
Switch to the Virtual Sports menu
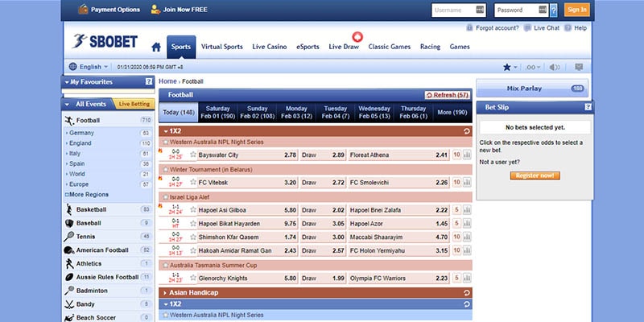[x=222, y=47]
